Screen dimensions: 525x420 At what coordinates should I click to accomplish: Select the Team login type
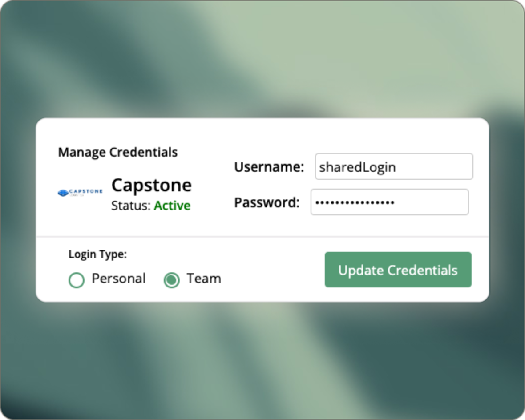[x=172, y=280]
